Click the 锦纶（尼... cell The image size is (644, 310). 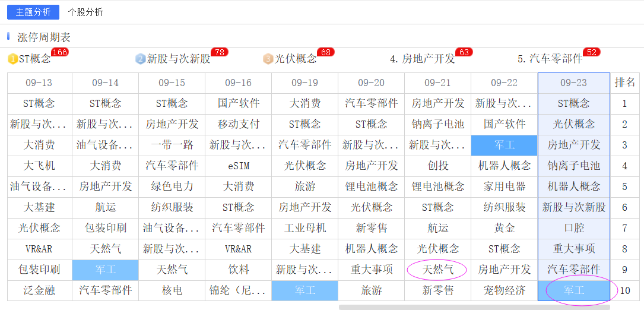(x=239, y=290)
